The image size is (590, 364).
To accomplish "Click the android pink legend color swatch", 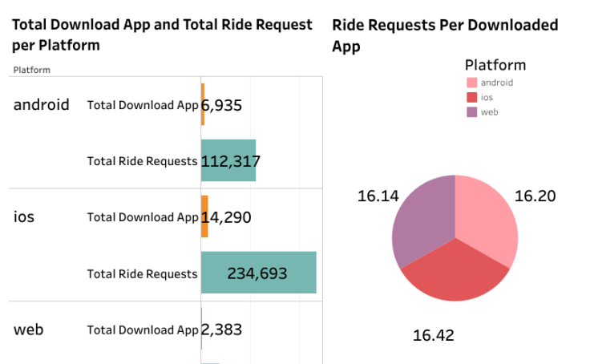I will click(471, 82).
